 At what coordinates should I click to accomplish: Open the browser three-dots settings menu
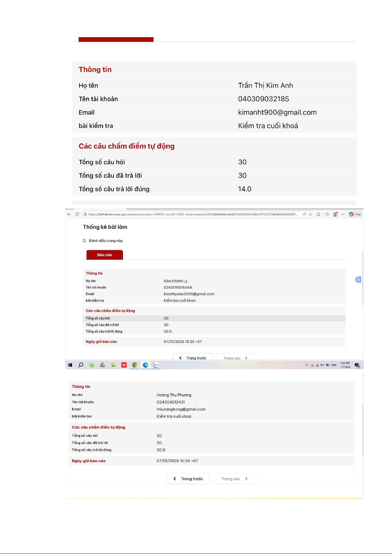(x=343, y=214)
